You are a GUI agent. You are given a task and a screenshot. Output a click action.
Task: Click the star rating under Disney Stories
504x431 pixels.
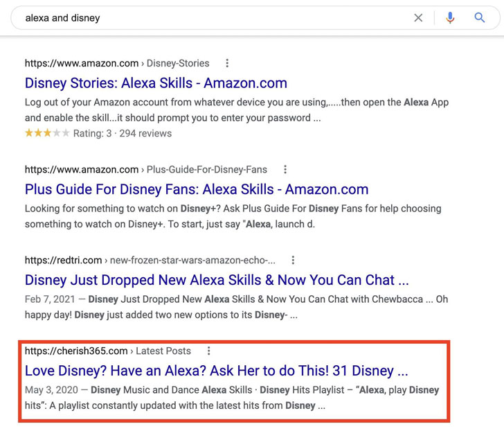coord(47,133)
